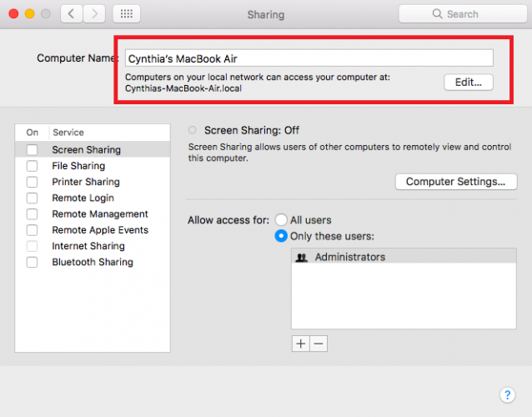532x417 pixels.
Task: Select the Printer Sharing service row
Action: point(93,182)
